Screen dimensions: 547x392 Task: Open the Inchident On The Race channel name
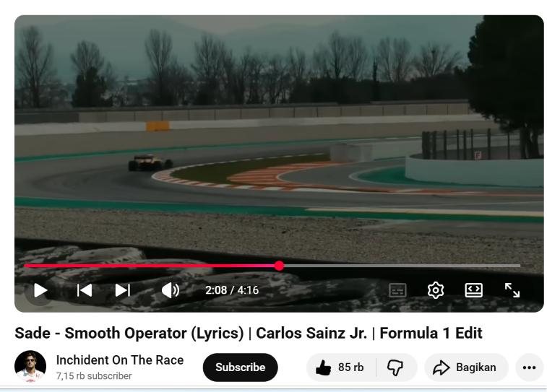(x=120, y=360)
